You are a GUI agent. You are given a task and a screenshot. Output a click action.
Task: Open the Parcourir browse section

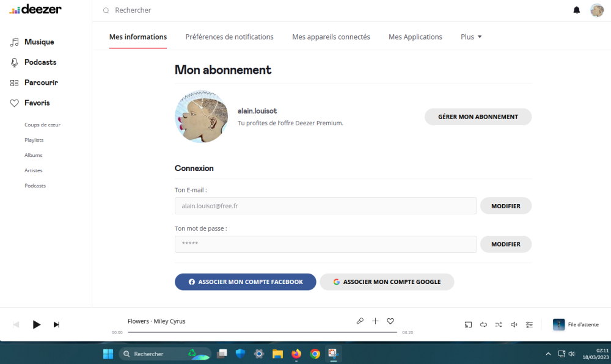pyautogui.click(x=40, y=82)
